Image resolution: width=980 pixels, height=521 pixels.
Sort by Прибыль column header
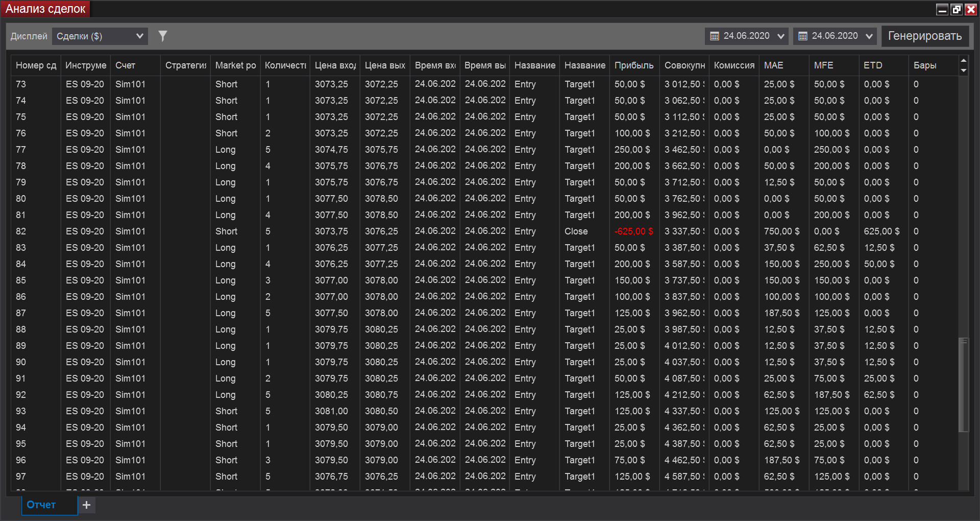[x=634, y=65]
